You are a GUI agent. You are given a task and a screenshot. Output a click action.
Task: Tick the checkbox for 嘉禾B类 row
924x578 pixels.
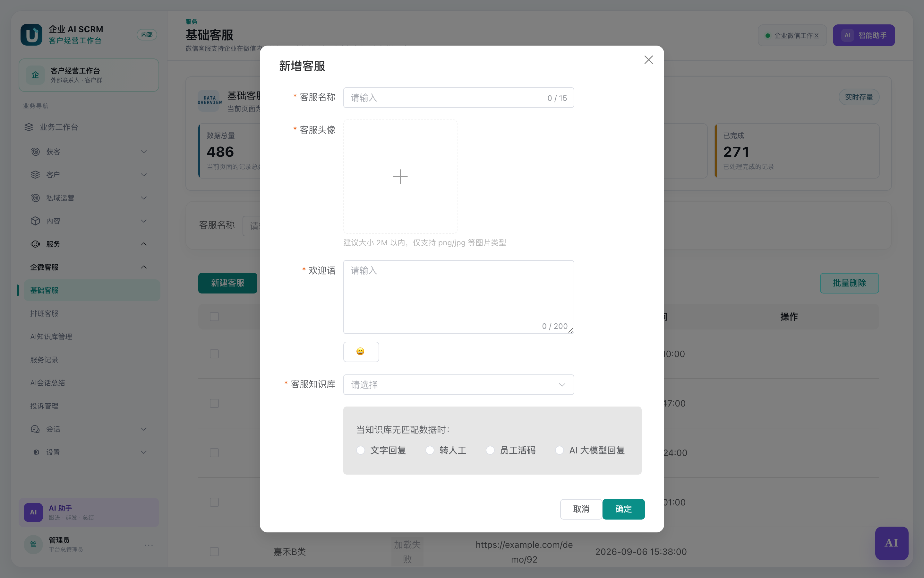[x=214, y=552]
